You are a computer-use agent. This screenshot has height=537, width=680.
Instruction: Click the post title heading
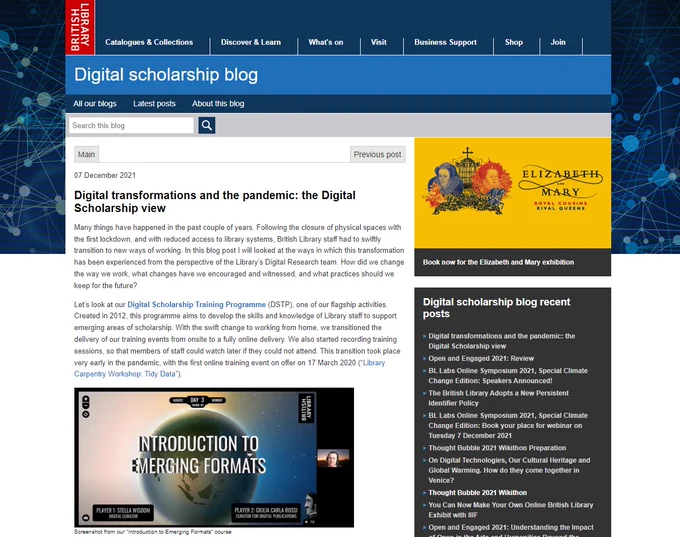(215, 202)
